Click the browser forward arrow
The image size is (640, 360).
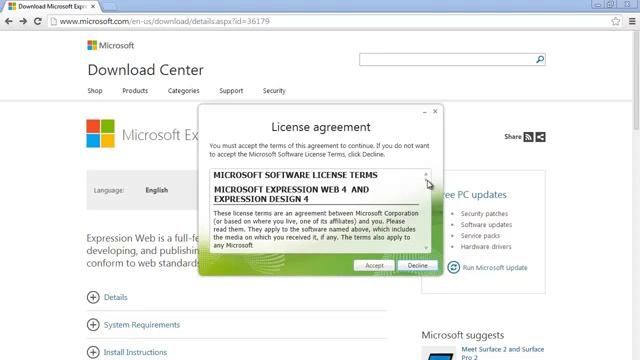tap(23, 21)
